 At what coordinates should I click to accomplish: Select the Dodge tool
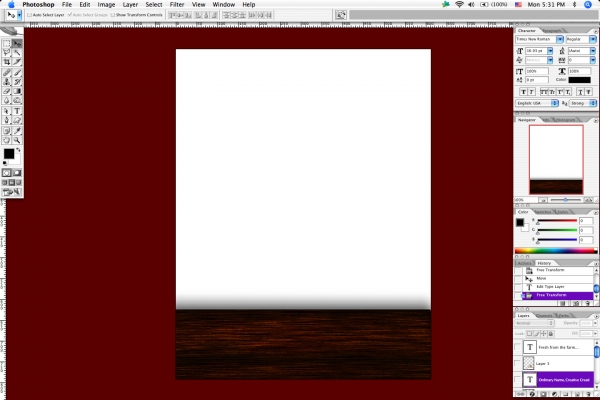tap(17, 100)
